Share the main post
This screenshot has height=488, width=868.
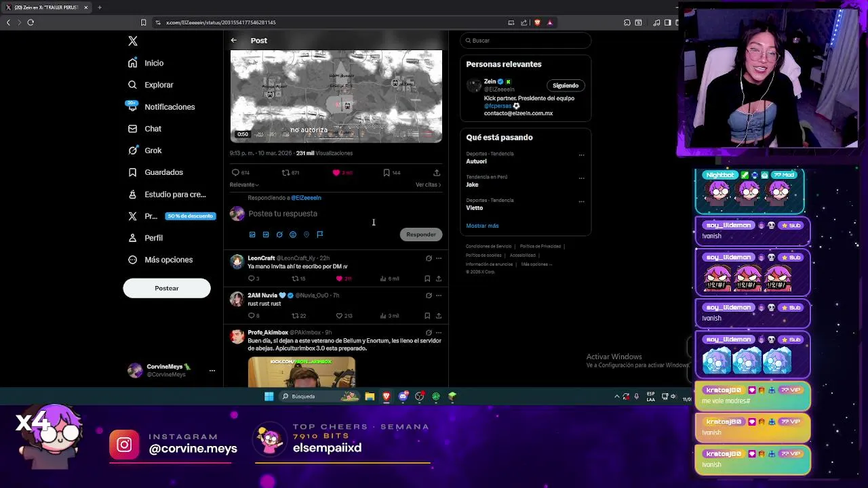tap(437, 172)
